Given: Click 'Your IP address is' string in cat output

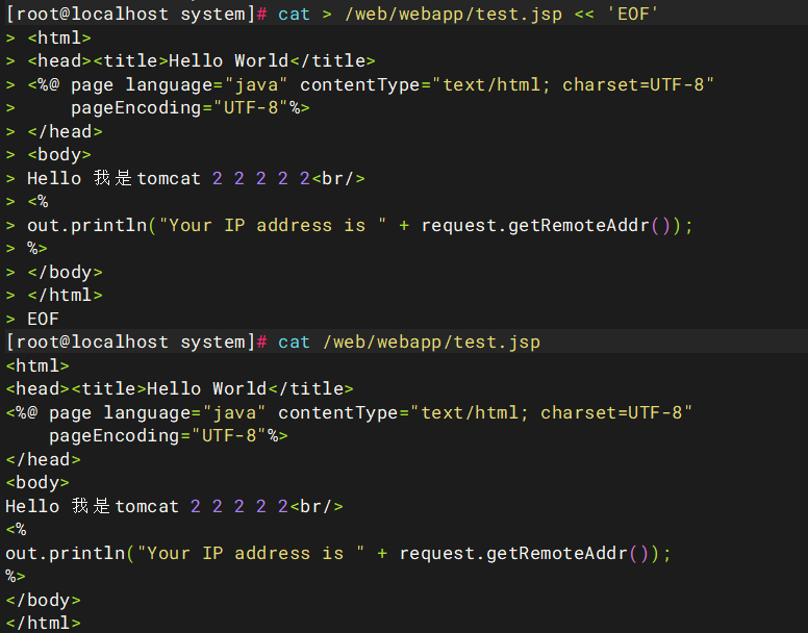Looking at the screenshot, I should pos(250,553).
